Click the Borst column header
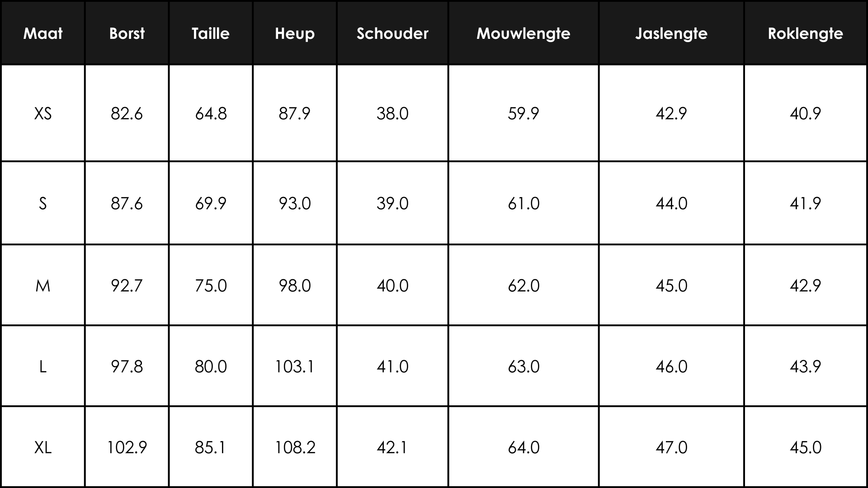This screenshot has width=868, height=488. pos(127,33)
